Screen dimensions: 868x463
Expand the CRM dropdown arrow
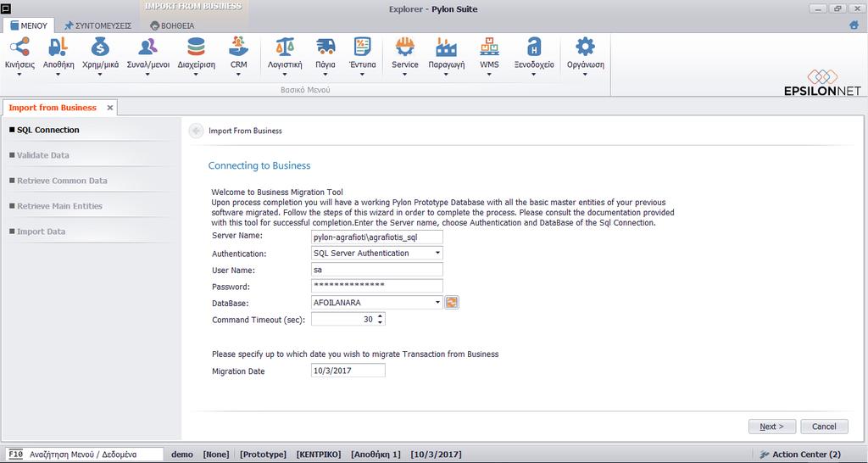[x=238, y=75]
